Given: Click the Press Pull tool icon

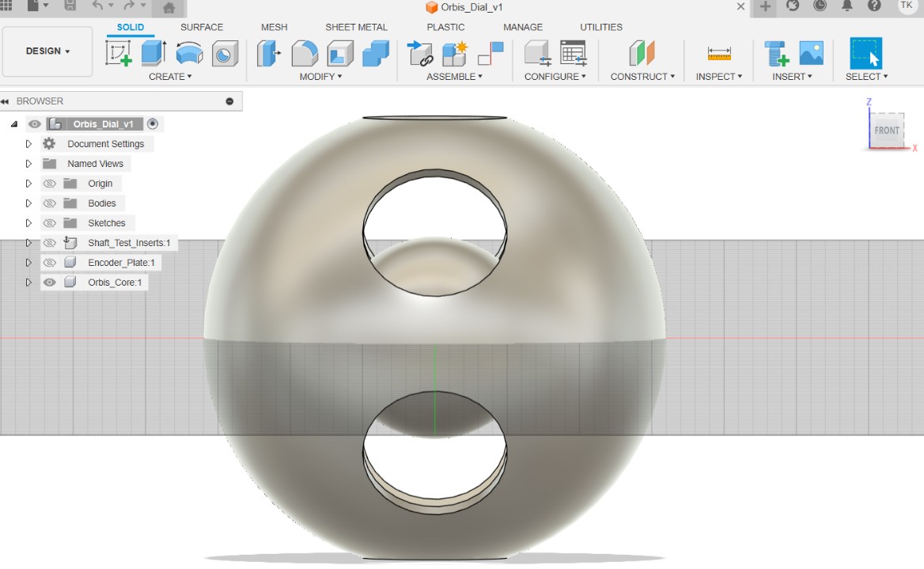Looking at the screenshot, I should 269,53.
